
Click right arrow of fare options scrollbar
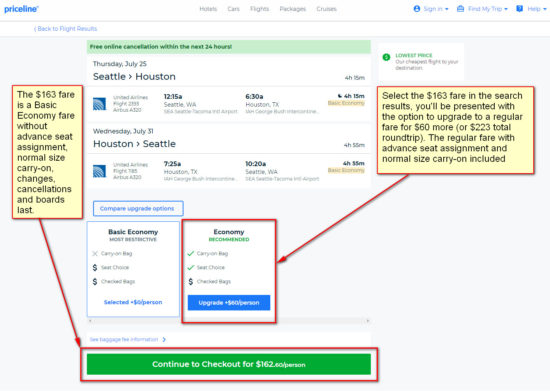pyautogui.click(x=368, y=321)
